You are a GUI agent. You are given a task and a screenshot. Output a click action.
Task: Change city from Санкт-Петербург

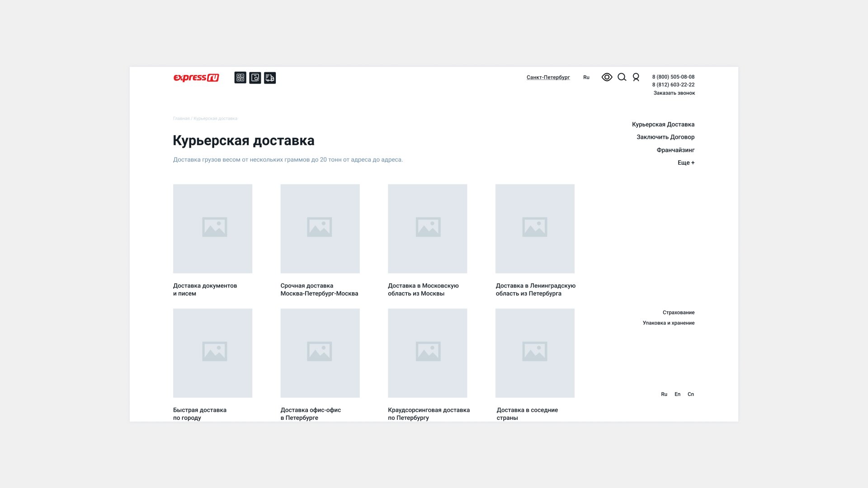(x=548, y=77)
